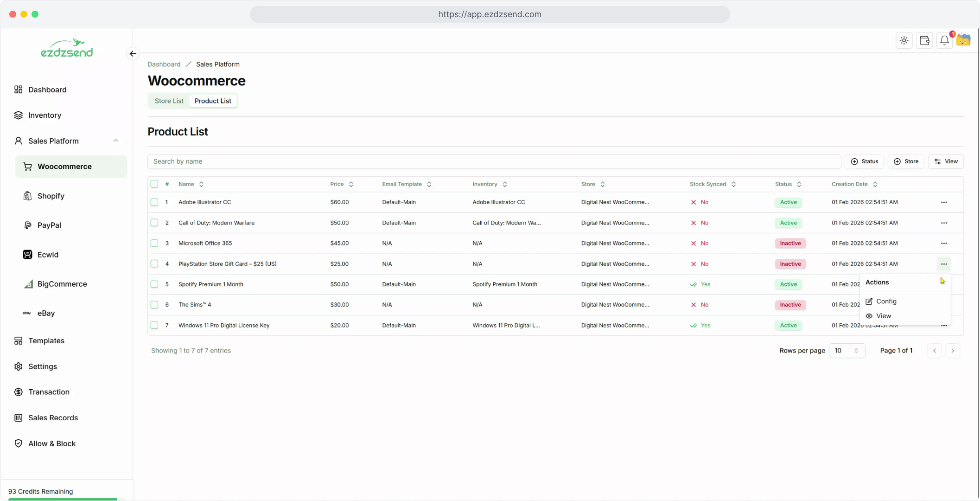Open the wallet icon in the top bar

[x=924, y=41]
